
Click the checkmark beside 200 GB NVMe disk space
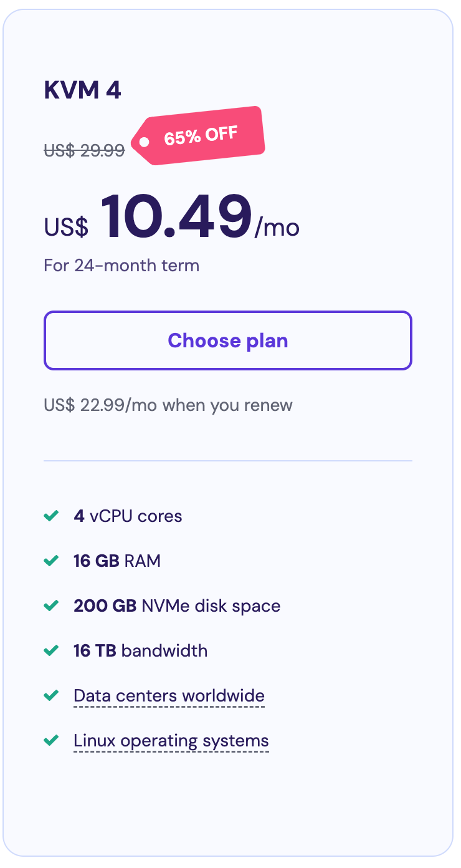50,606
